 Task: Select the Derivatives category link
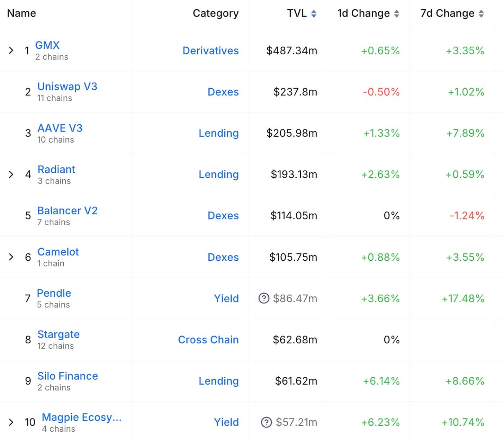[x=210, y=51]
